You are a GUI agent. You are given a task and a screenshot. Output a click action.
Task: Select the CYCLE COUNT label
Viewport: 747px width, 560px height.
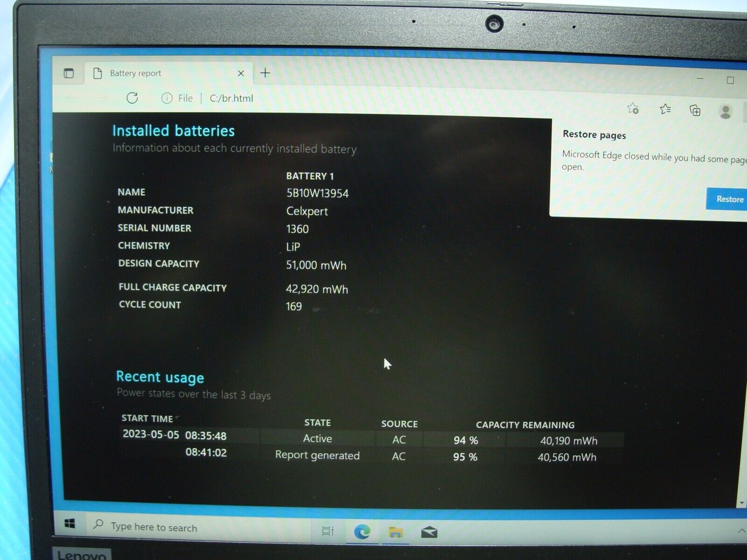point(150,305)
